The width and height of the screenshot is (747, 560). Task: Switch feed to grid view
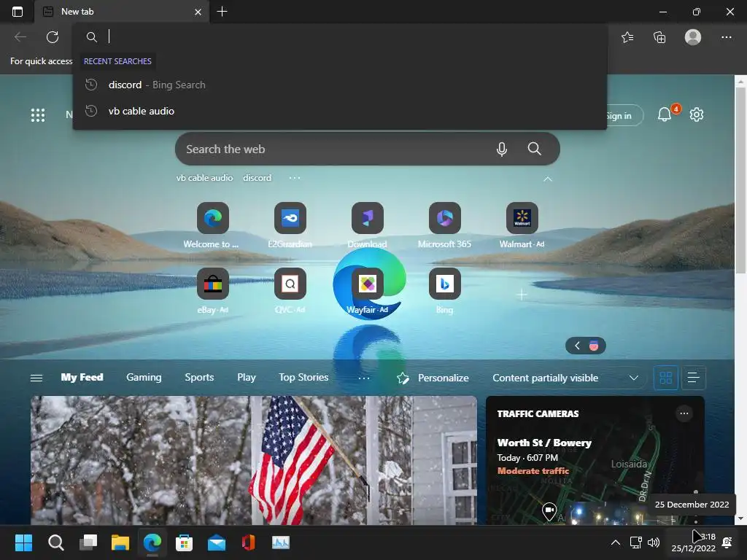click(665, 378)
